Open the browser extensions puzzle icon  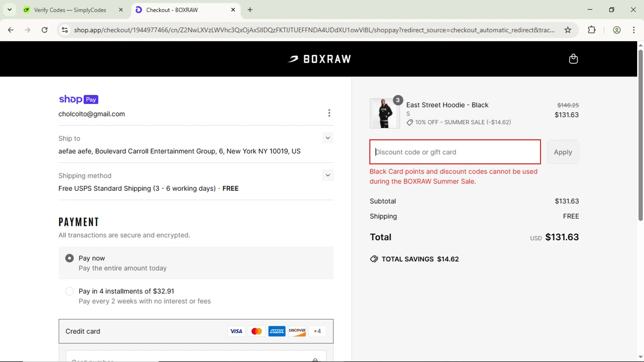coord(592,30)
